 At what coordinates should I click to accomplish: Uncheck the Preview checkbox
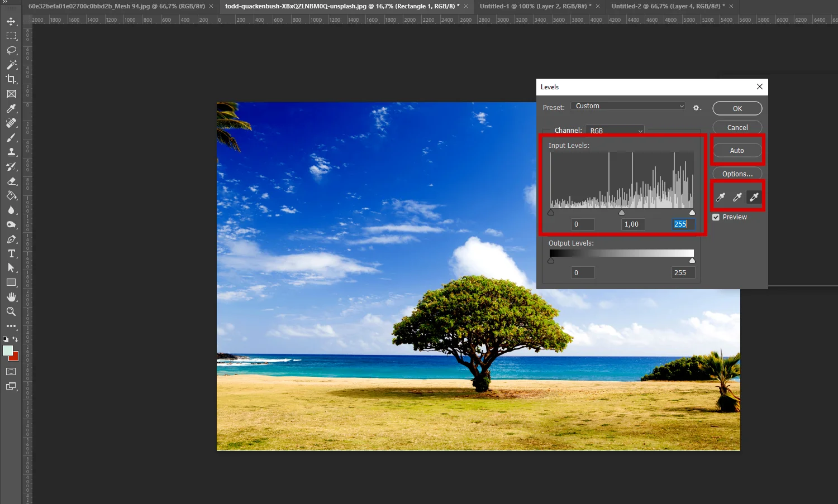pyautogui.click(x=716, y=217)
